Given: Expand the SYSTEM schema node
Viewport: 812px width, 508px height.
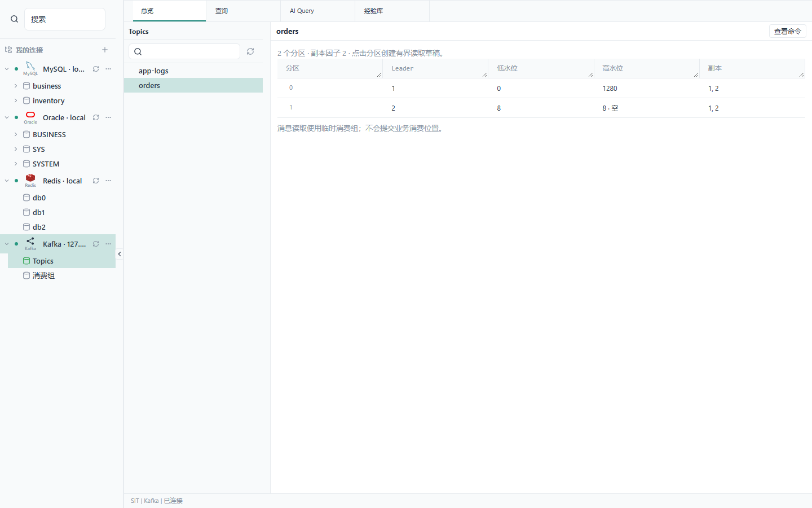Looking at the screenshot, I should pos(16,164).
